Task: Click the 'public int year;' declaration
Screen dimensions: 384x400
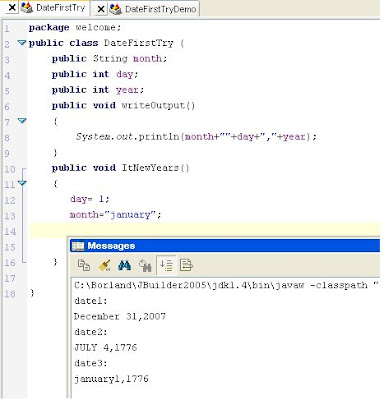Action: point(98,90)
